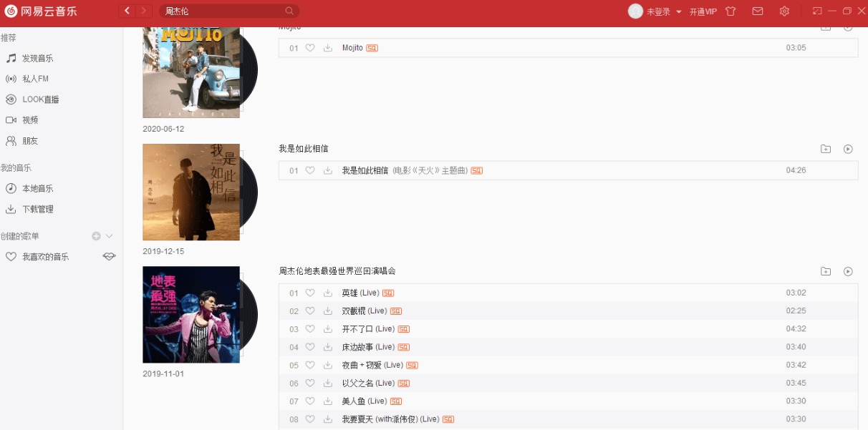Download 以父之名 (Live)
868x430 pixels.
coord(328,383)
